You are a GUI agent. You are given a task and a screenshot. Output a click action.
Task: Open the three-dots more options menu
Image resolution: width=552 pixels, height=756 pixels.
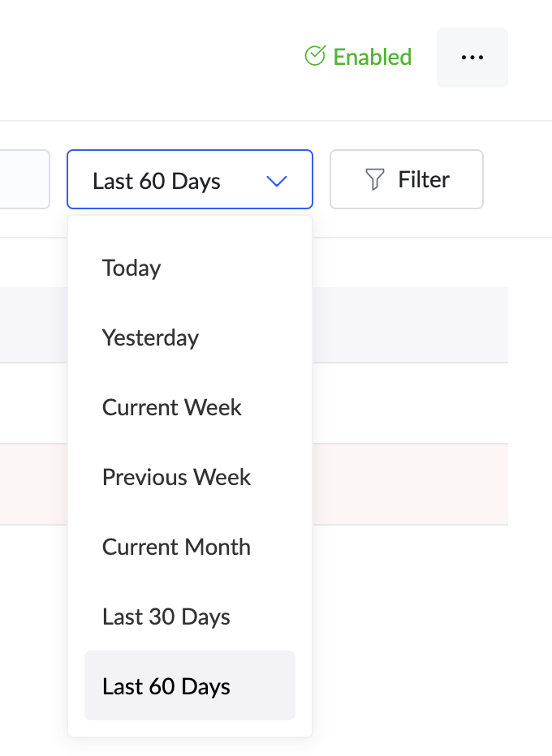coord(472,58)
